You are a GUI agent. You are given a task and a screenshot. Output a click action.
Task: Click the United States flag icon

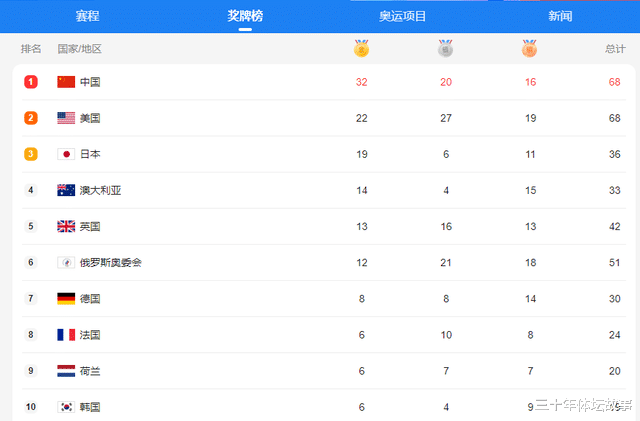[66, 118]
